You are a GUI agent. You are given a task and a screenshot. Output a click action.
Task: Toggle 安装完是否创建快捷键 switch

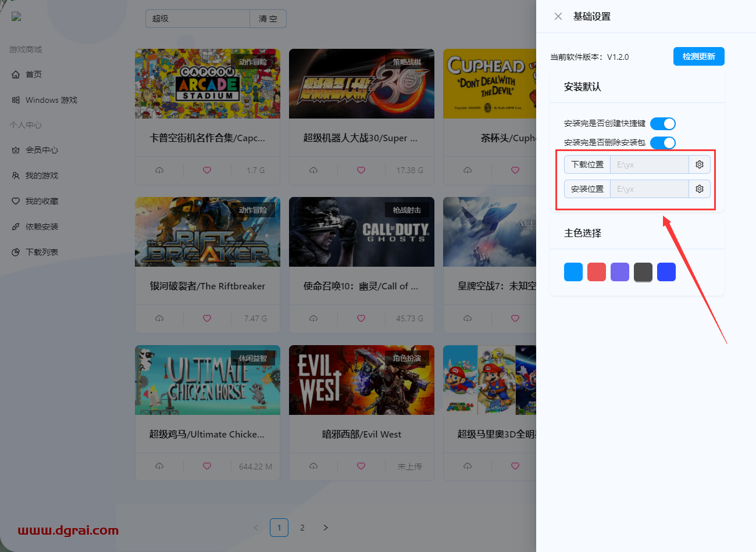point(663,124)
